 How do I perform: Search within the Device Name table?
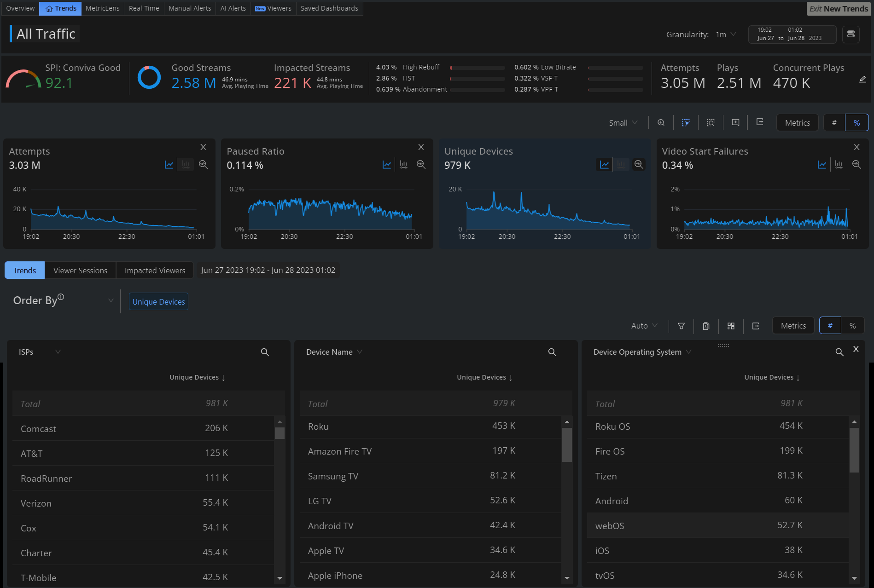pos(552,352)
